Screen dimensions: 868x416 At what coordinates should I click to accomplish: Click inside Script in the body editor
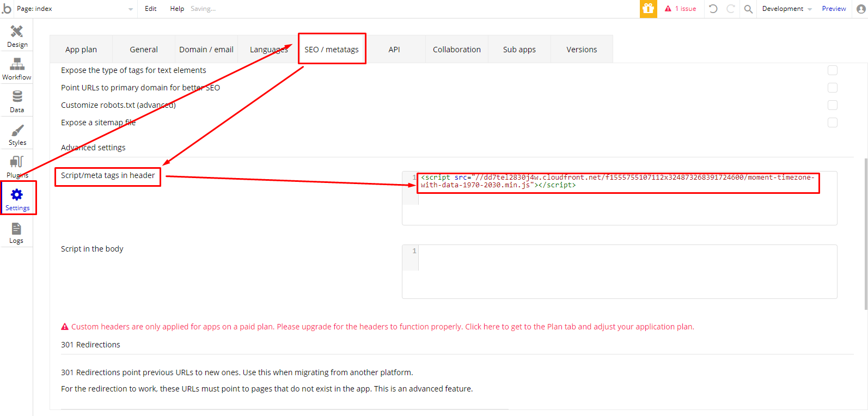click(x=620, y=272)
